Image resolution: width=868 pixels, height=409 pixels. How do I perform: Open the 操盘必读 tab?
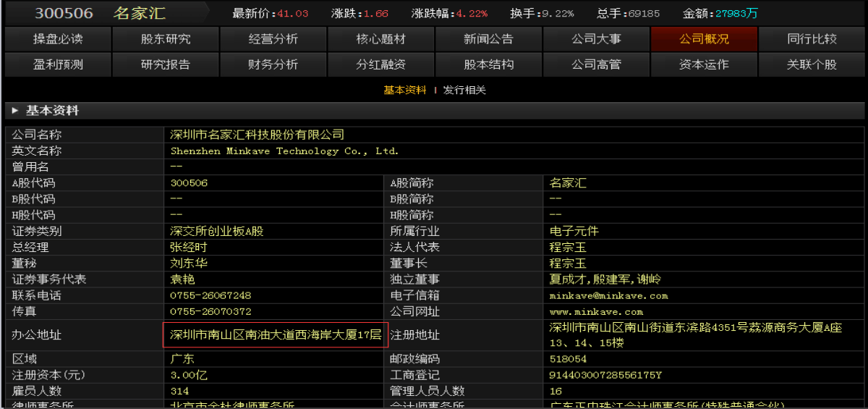tap(58, 39)
